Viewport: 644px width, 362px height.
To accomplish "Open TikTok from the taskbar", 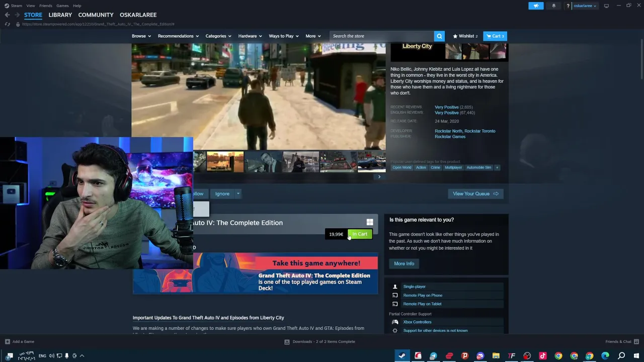I will coord(542,355).
